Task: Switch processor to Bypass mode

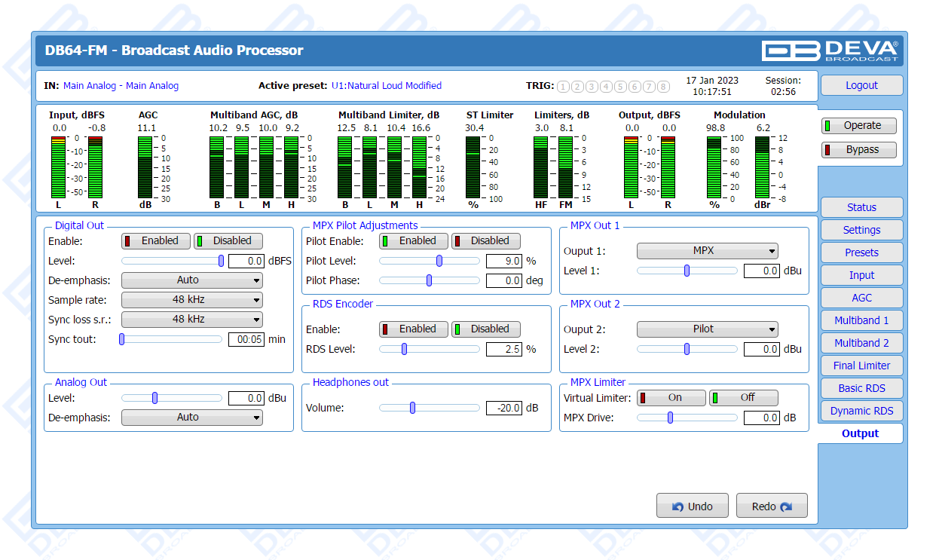Action: tap(859, 150)
